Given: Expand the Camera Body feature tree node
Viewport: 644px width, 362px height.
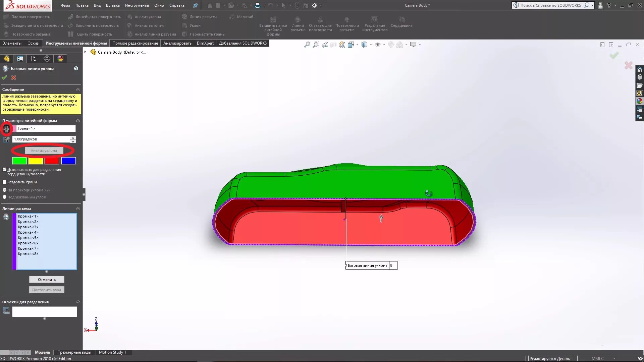Looking at the screenshot, I should (85, 52).
